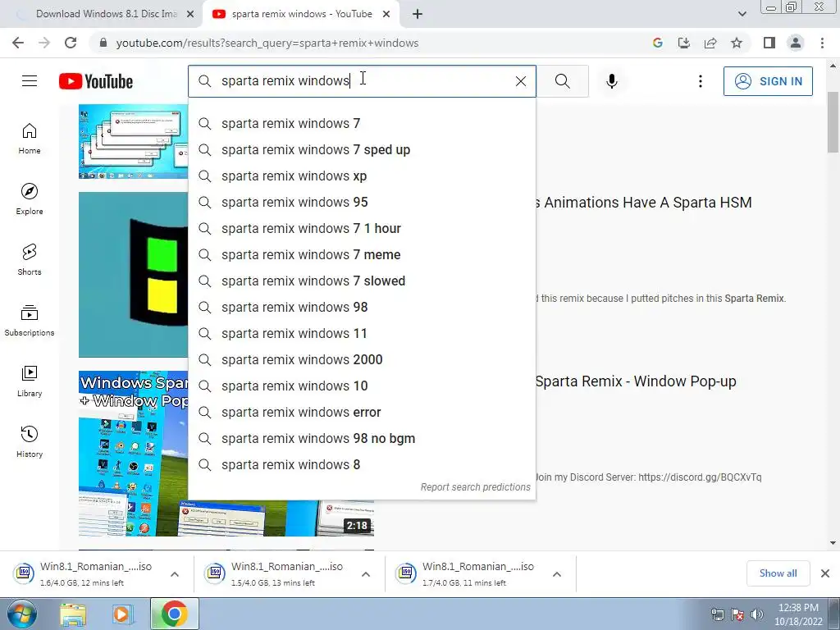Choose suggestion 'sparta remix windows 7 sped up'
The image size is (840, 630).
[362, 149]
